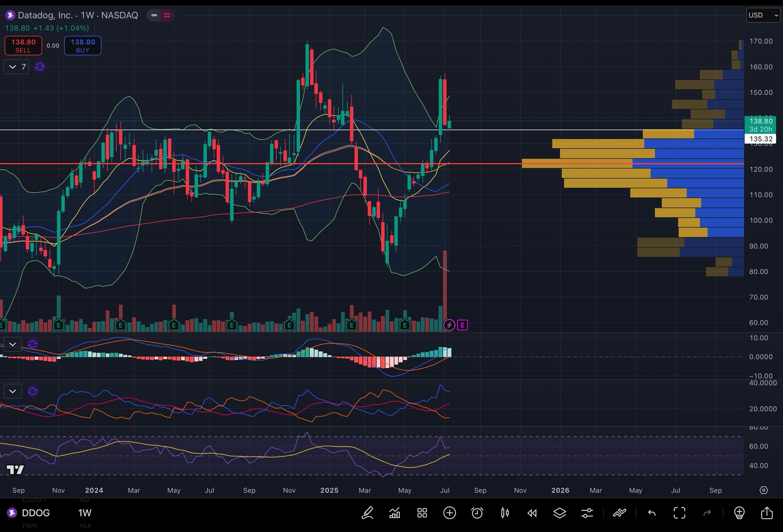
Task: Start bar replay with the rewind icon
Action: tap(532, 513)
